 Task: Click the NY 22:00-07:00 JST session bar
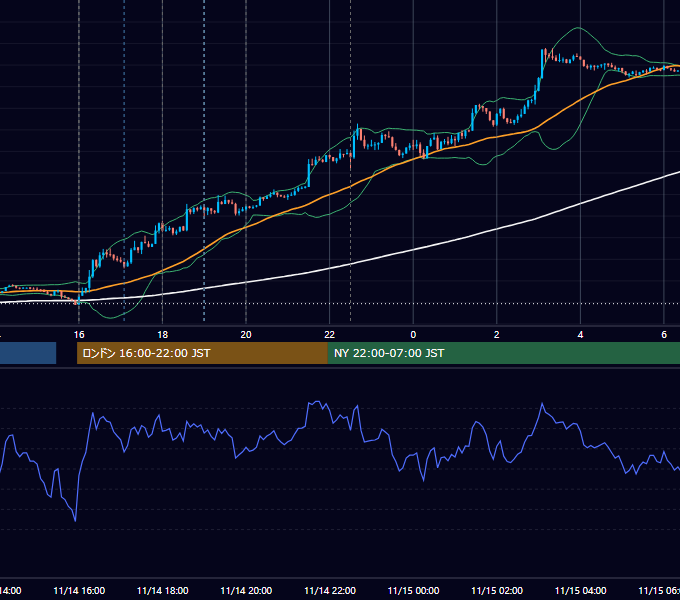coord(503,353)
